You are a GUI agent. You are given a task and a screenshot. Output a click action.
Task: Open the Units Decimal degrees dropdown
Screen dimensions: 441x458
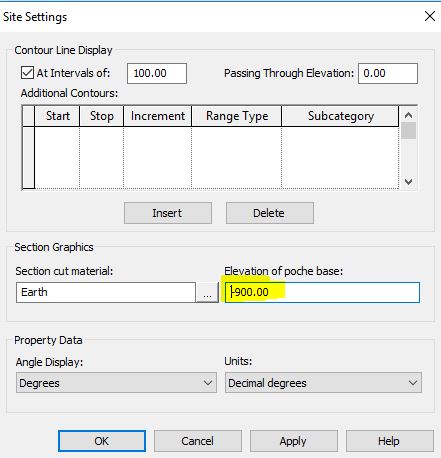[x=323, y=383]
